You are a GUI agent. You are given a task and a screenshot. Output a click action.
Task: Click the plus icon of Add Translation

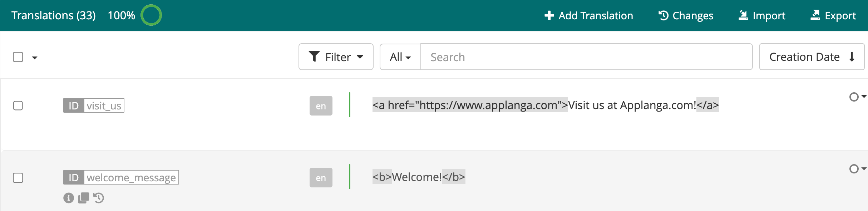point(549,15)
